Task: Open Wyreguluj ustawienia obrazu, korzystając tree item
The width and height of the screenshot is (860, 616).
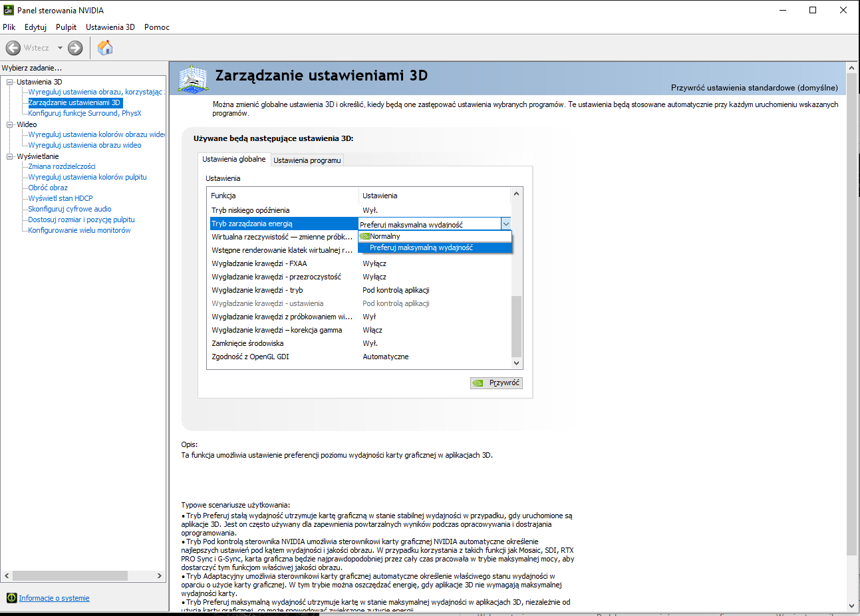Action: coord(95,92)
